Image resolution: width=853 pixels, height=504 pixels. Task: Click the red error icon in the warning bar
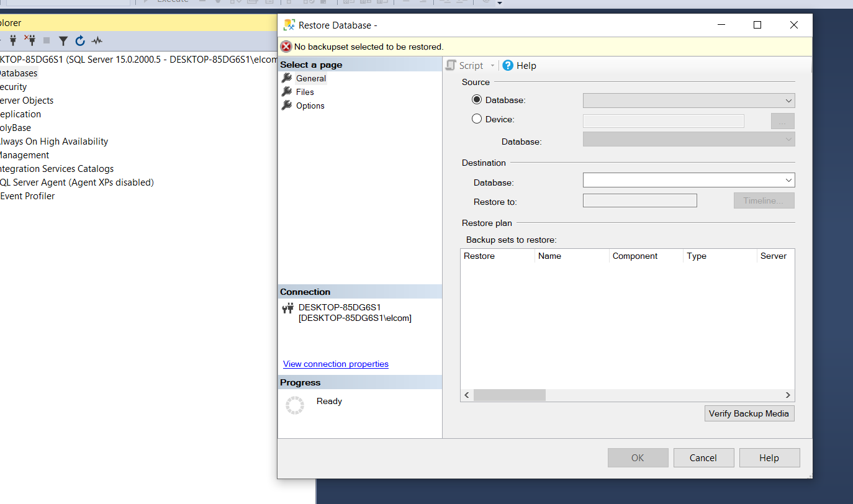(286, 47)
